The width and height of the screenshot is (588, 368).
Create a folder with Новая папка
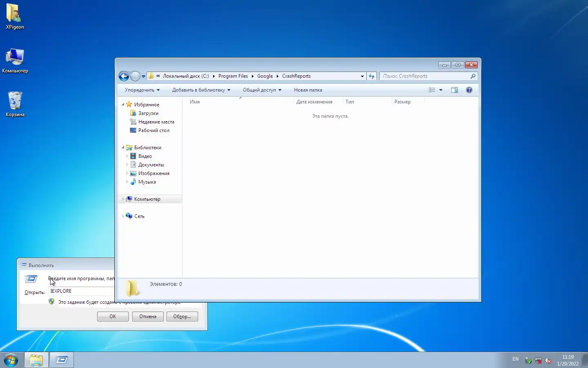tap(308, 90)
